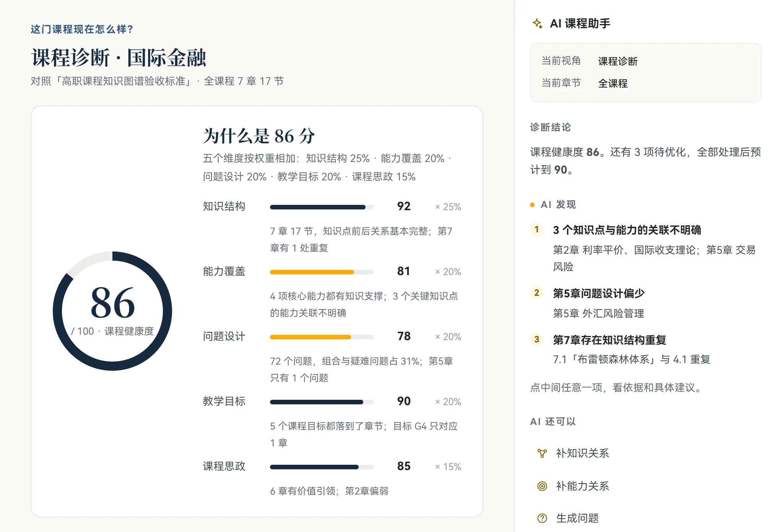Click the 为什么是 86 分 heading

(259, 136)
